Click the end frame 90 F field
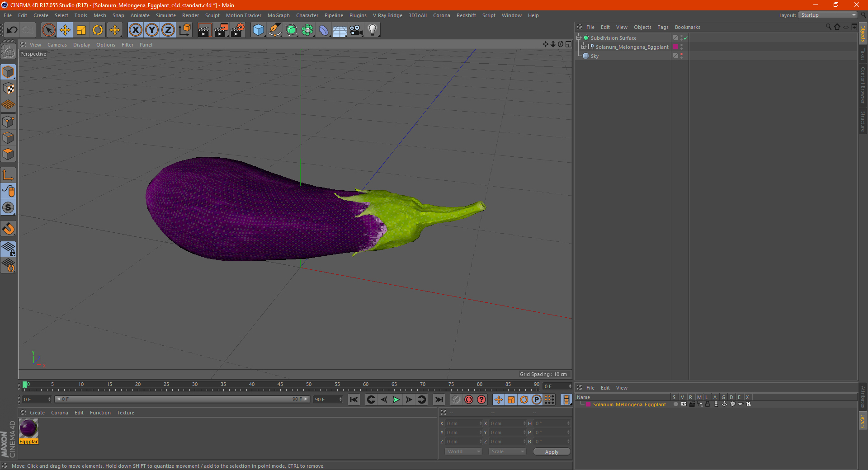 click(x=328, y=399)
